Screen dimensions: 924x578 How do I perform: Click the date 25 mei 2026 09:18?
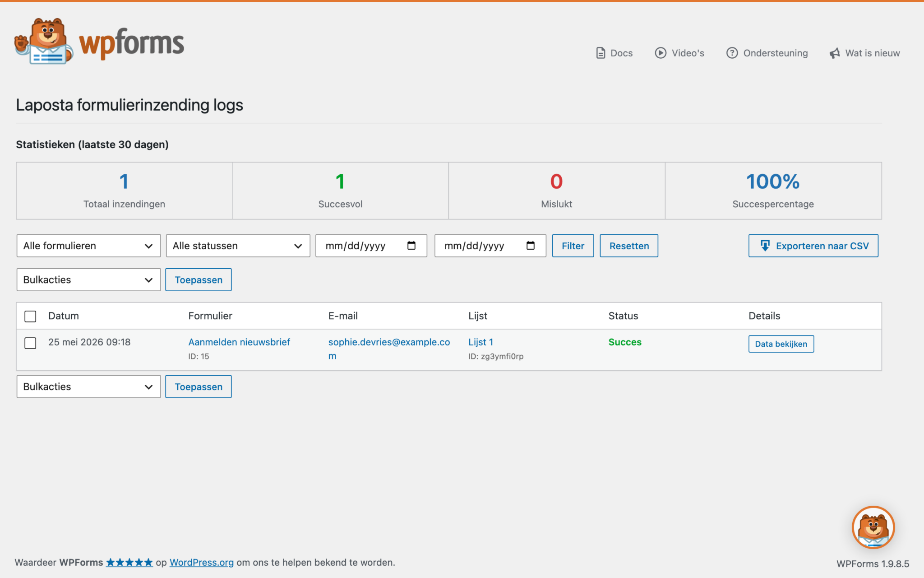[89, 342]
